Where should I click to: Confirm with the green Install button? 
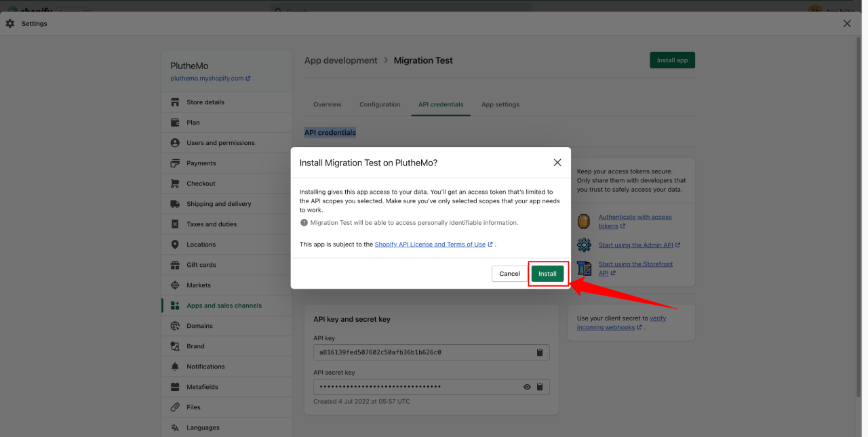click(547, 274)
